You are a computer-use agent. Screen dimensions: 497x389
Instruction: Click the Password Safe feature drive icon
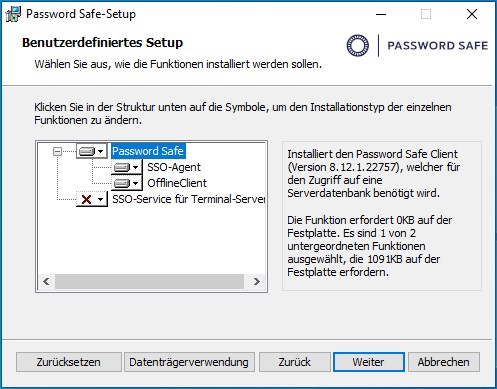coord(87,151)
